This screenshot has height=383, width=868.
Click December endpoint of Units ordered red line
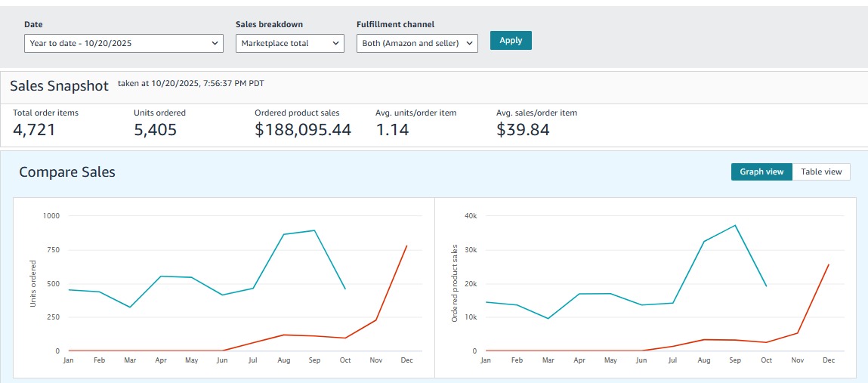click(x=406, y=246)
